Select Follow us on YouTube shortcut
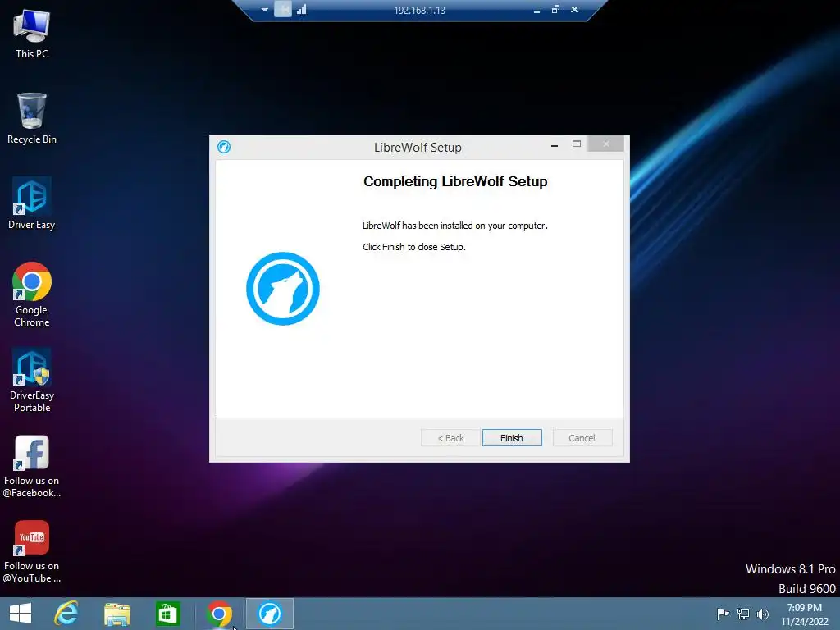Screen dimensions: 840x630 (x=32, y=552)
